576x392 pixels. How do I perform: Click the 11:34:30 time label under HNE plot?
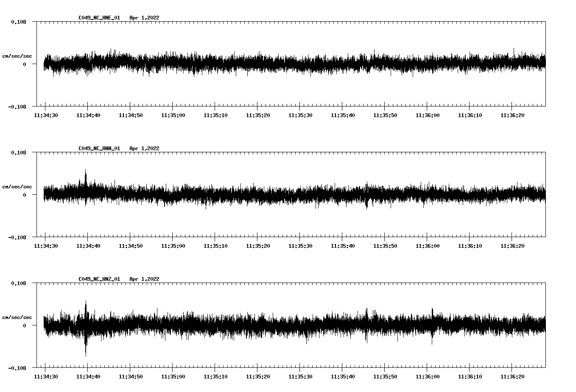pyautogui.click(x=46, y=115)
